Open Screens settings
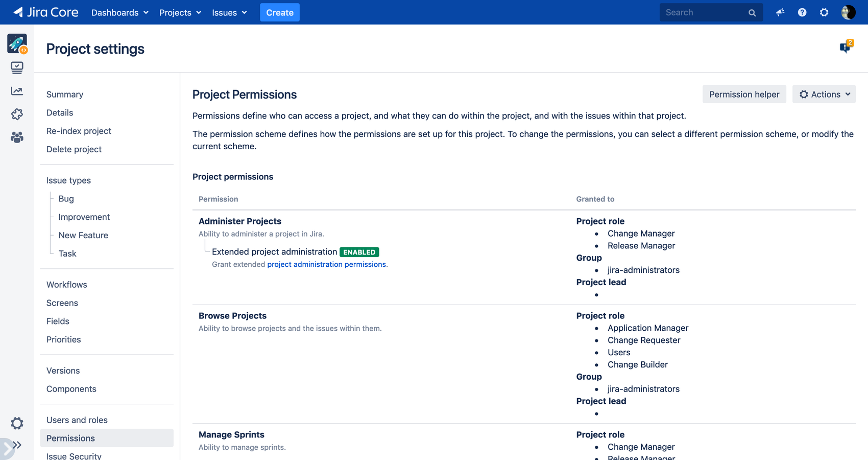Screen dimensions: 868x460 pyautogui.click(x=62, y=303)
